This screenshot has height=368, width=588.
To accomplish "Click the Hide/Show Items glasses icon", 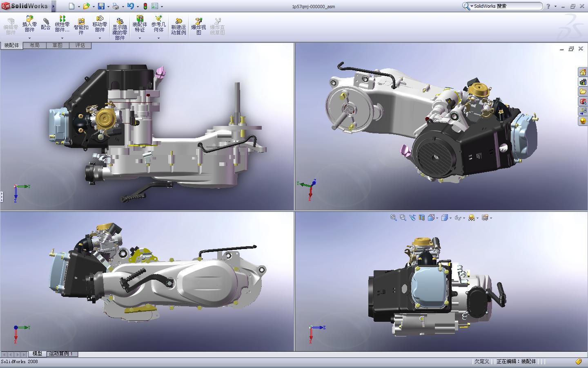I will (458, 218).
